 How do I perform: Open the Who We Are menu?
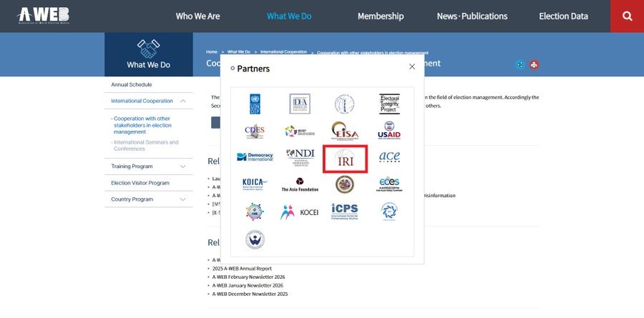197,16
